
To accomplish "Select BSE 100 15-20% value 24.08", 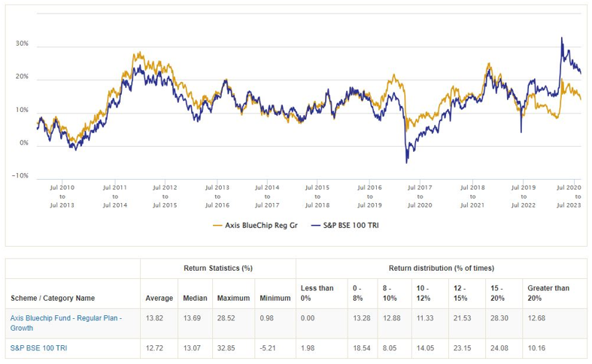I will [x=499, y=347].
